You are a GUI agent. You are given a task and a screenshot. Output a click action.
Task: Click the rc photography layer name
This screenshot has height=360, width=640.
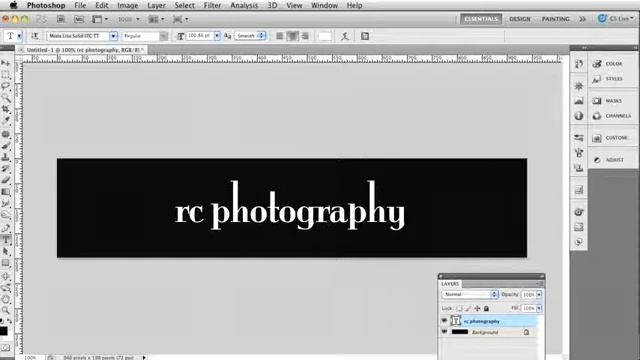pyautogui.click(x=482, y=321)
